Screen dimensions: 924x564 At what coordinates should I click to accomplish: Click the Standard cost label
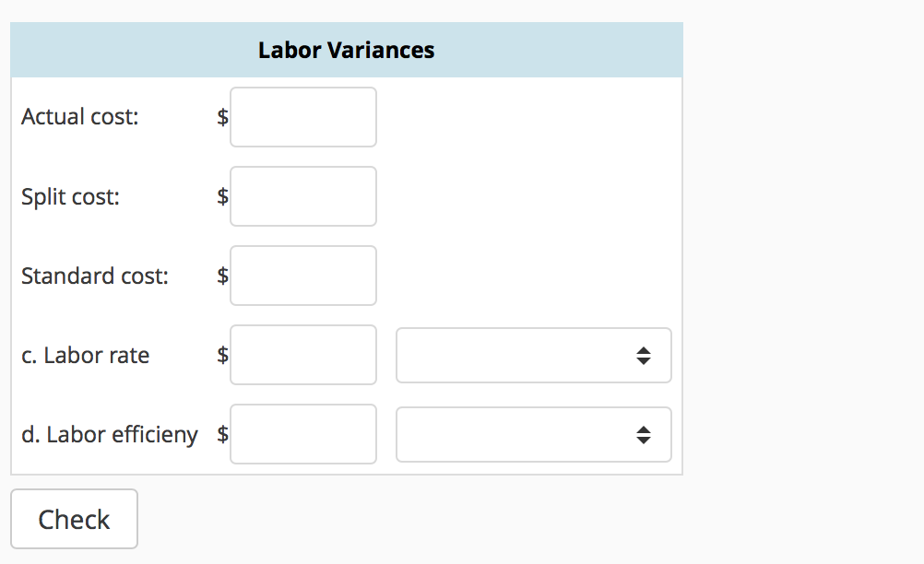coord(94,275)
